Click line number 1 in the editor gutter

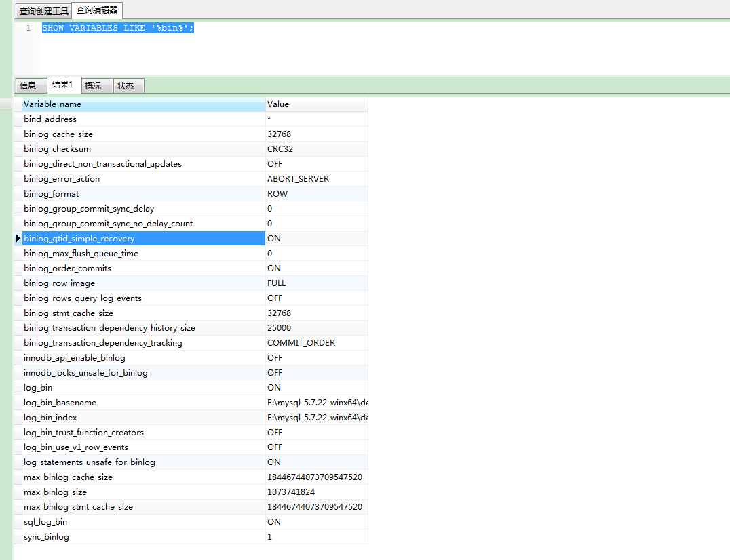click(x=28, y=28)
